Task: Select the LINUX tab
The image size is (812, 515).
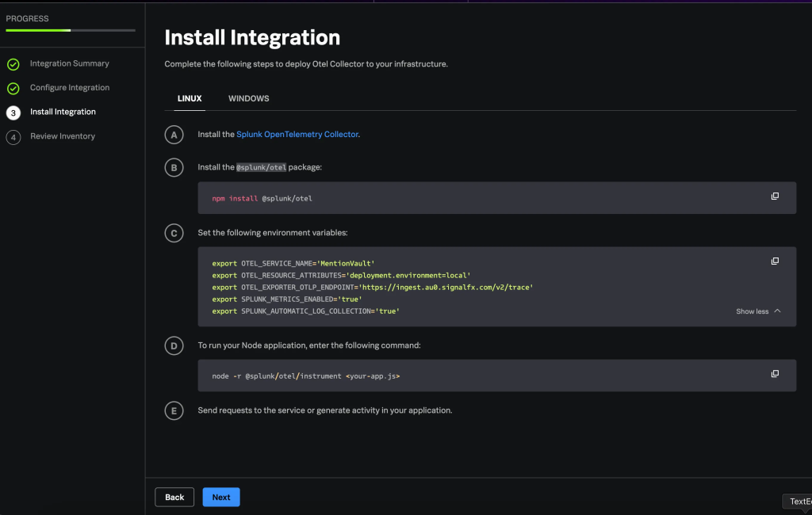Action: 190,99
